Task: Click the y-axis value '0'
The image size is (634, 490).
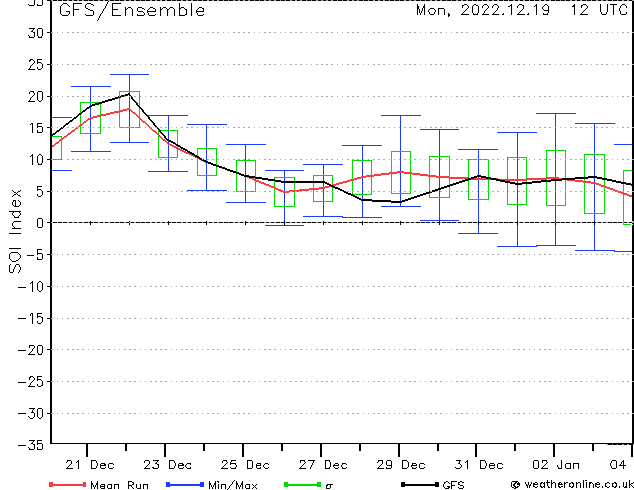Action: click(39, 223)
